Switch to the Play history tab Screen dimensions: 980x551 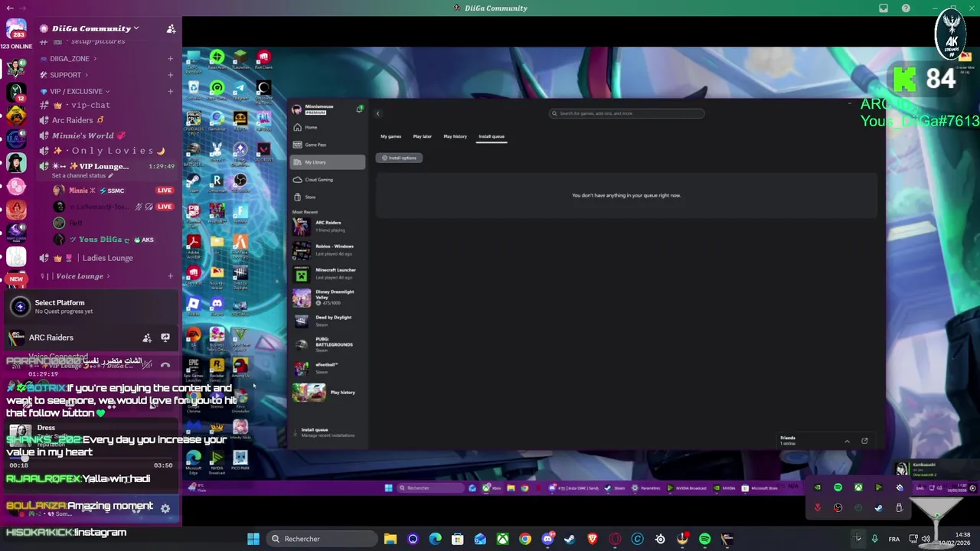click(x=455, y=136)
